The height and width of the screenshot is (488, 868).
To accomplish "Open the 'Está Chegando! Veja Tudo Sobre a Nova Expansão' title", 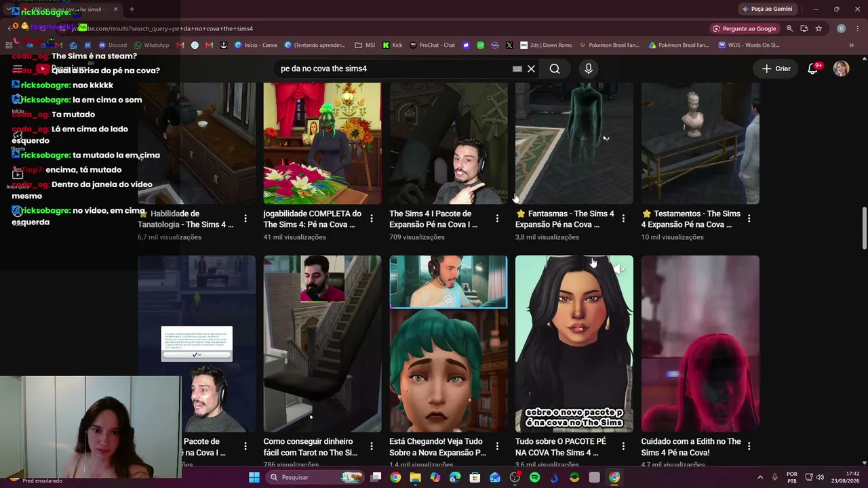I will point(437,447).
